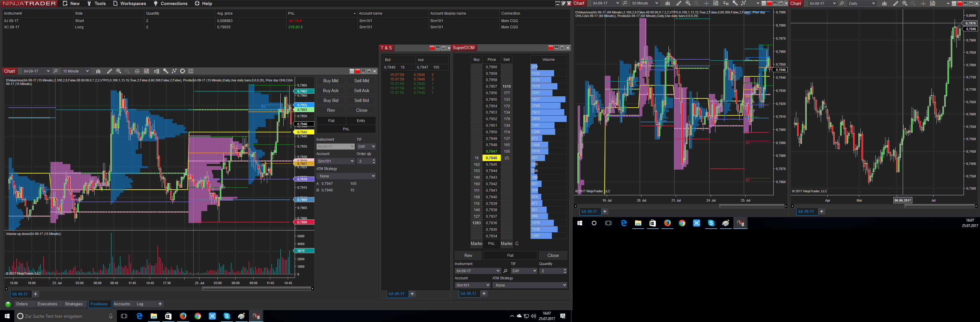Open the properties list icon in 15 Minute chart
Viewport: 980px width, 322px height.
click(x=191, y=71)
